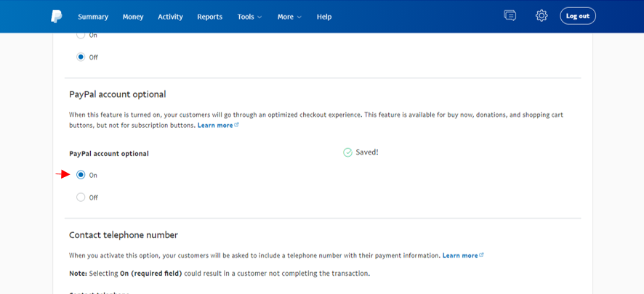Go to the Summary tab
The image size is (644, 294).
(93, 17)
